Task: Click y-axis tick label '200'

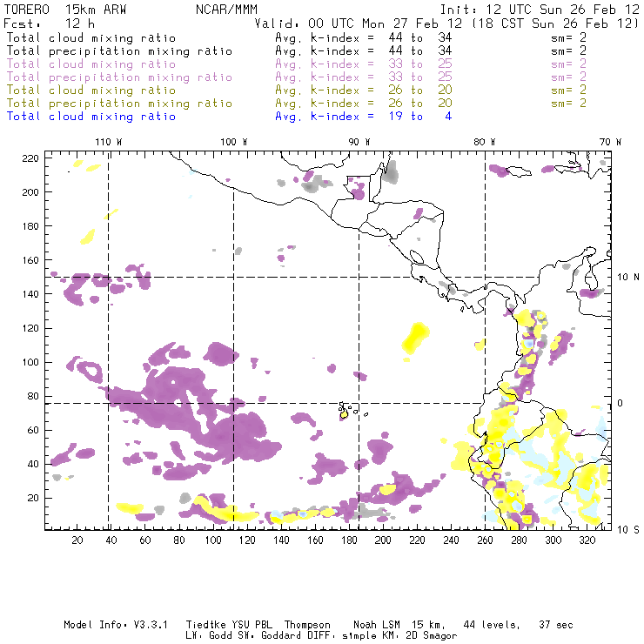Action: [x=30, y=192]
